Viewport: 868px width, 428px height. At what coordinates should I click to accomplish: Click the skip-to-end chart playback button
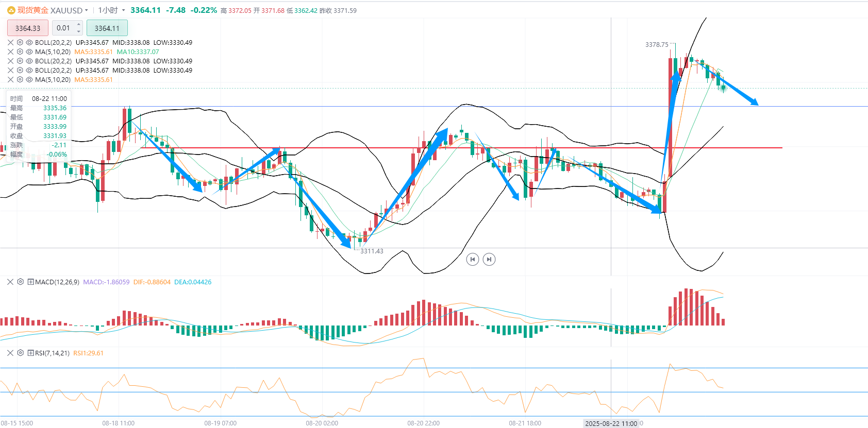489,259
